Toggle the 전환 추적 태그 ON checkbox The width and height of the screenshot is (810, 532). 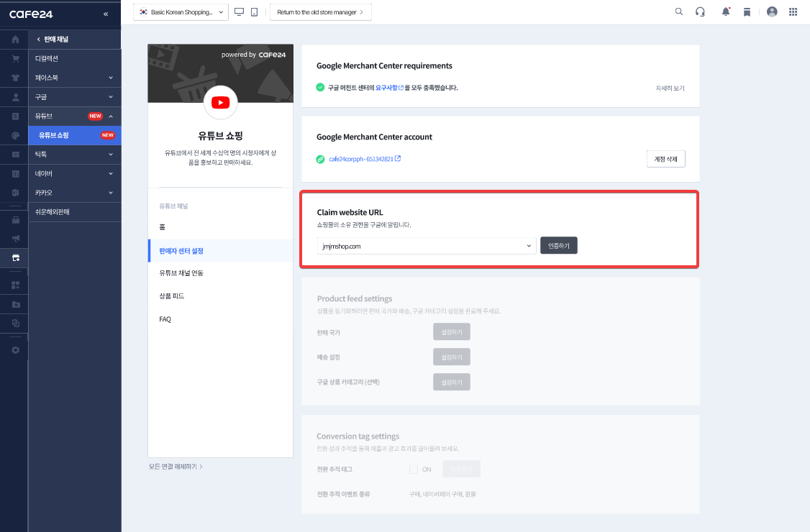point(413,469)
